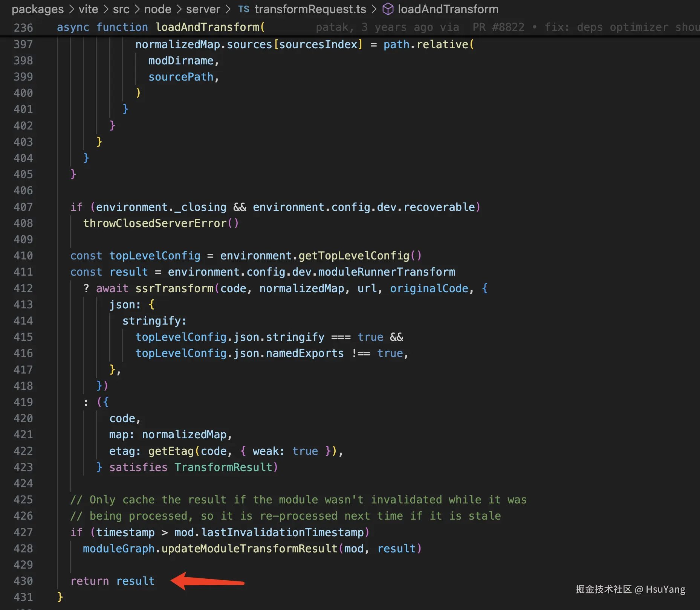700x610 pixels.
Task: Place the cursor on sourcesIndex
Action: (318, 44)
